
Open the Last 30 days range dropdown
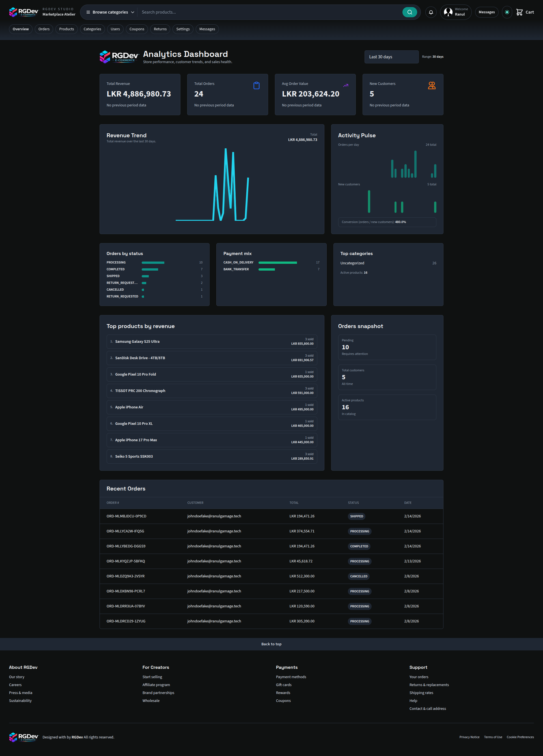click(391, 57)
